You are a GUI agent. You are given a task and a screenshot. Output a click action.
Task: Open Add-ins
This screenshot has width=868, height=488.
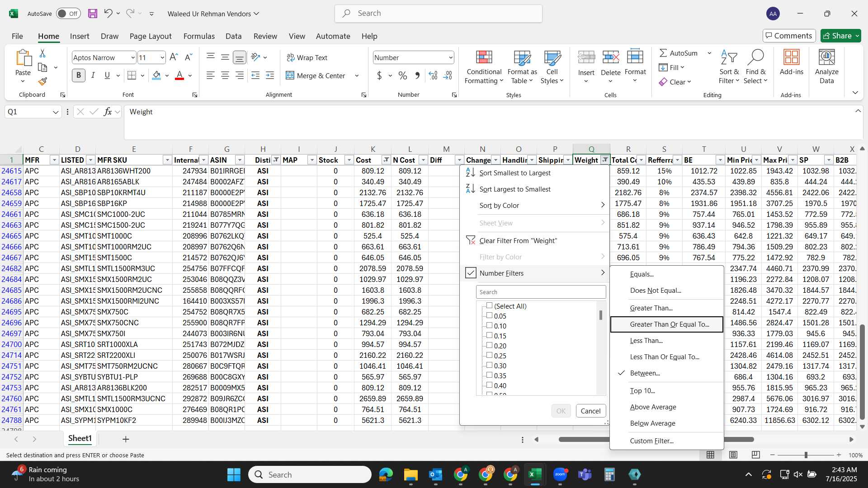pyautogui.click(x=792, y=63)
